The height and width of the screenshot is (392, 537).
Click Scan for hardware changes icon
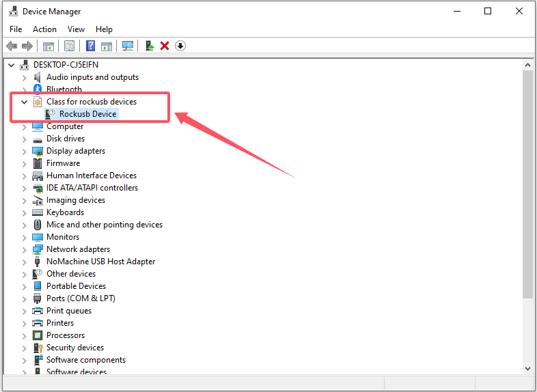pos(127,46)
